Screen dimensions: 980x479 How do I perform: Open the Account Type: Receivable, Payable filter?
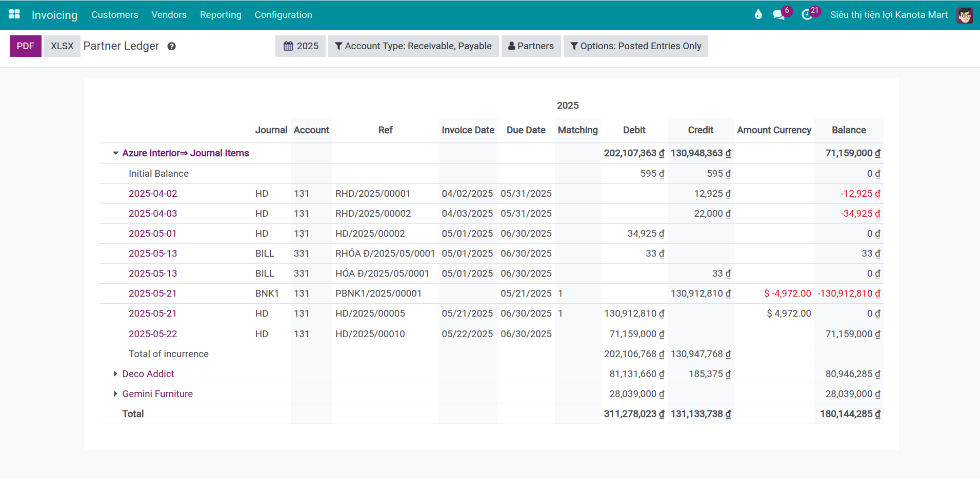click(413, 46)
